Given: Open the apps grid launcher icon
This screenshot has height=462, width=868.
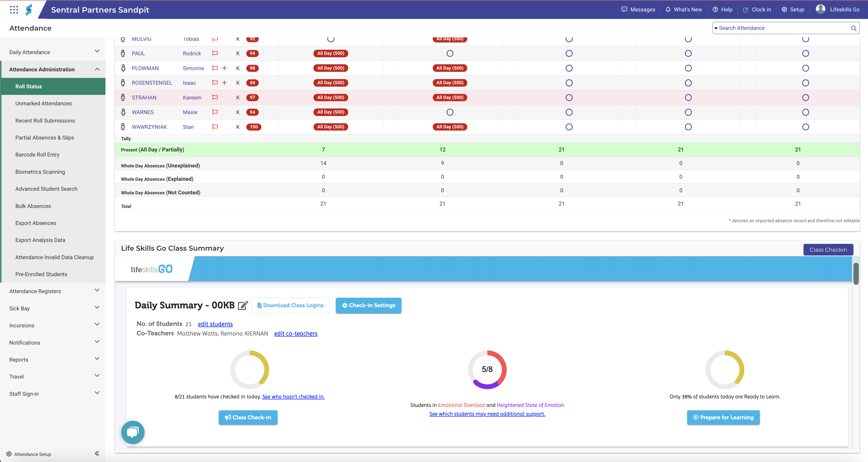Looking at the screenshot, I should click(14, 9).
